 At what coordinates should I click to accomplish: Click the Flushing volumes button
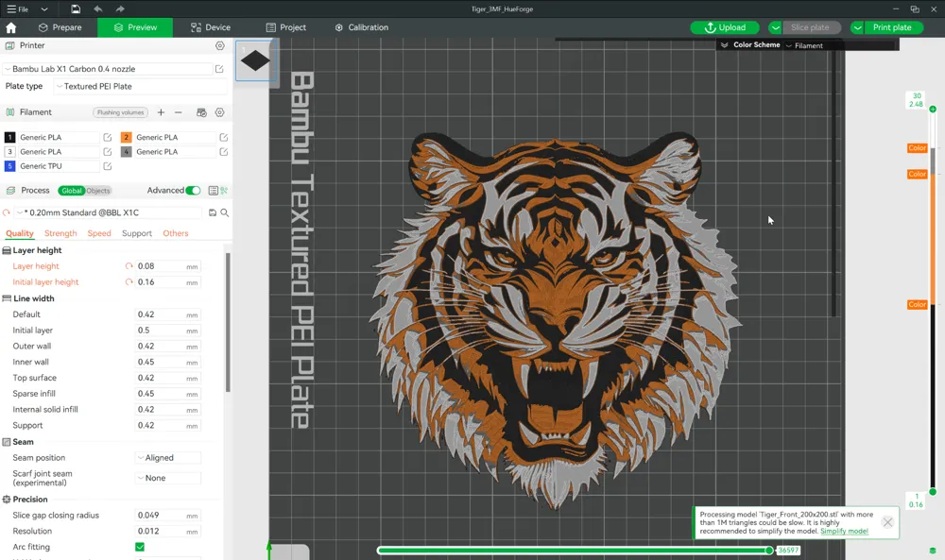[x=121, y=112]
